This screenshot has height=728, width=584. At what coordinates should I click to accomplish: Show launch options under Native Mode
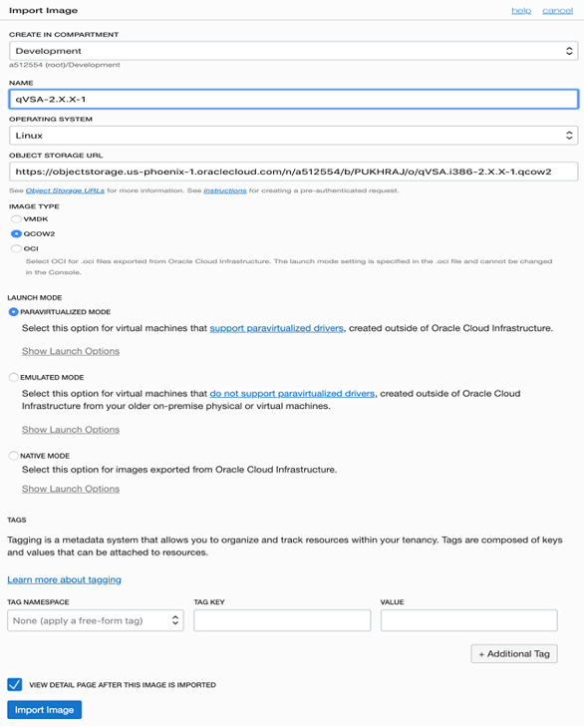pyautogui.click(x=71, y=489)
